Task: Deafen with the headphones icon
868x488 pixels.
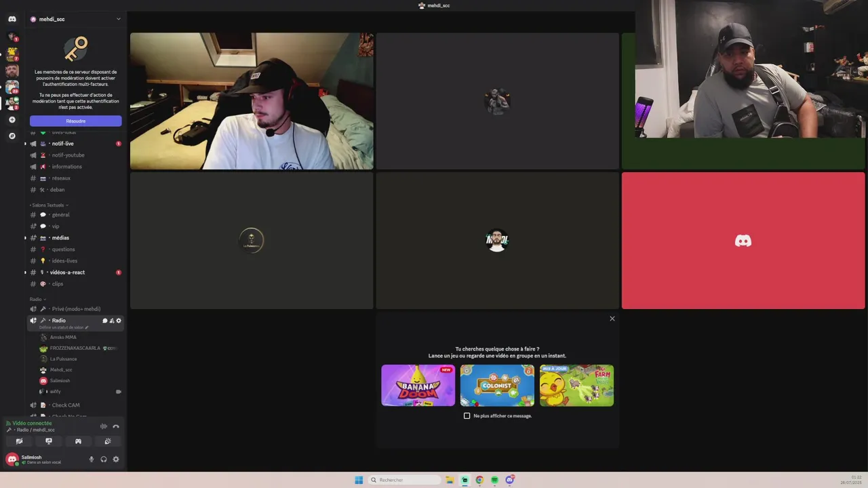Action: (104, 460)
